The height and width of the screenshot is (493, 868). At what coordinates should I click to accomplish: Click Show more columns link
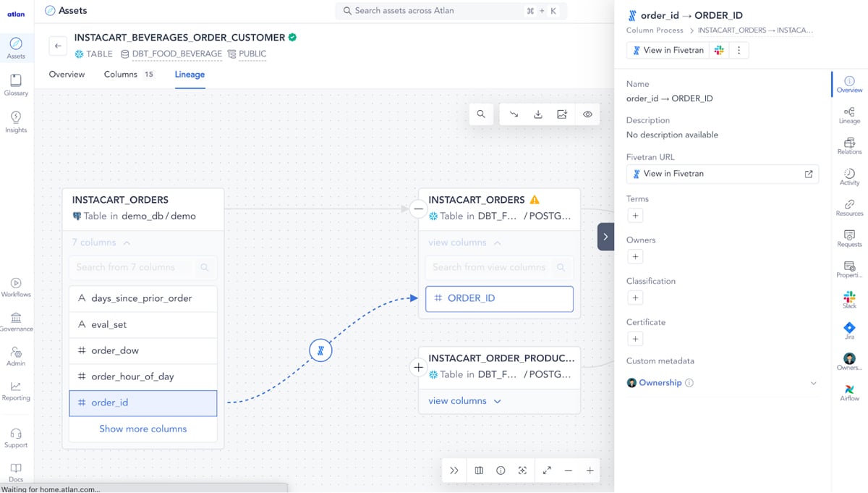[142, 429]
